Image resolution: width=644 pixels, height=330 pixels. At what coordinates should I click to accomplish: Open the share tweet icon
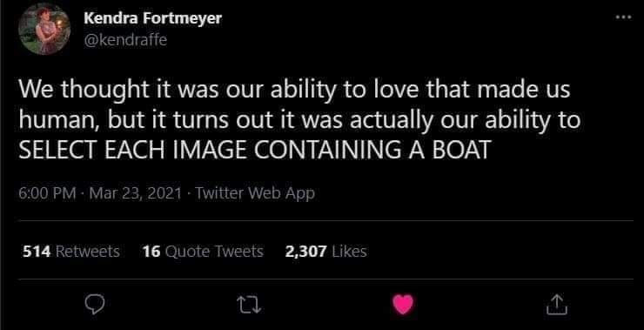557,305
